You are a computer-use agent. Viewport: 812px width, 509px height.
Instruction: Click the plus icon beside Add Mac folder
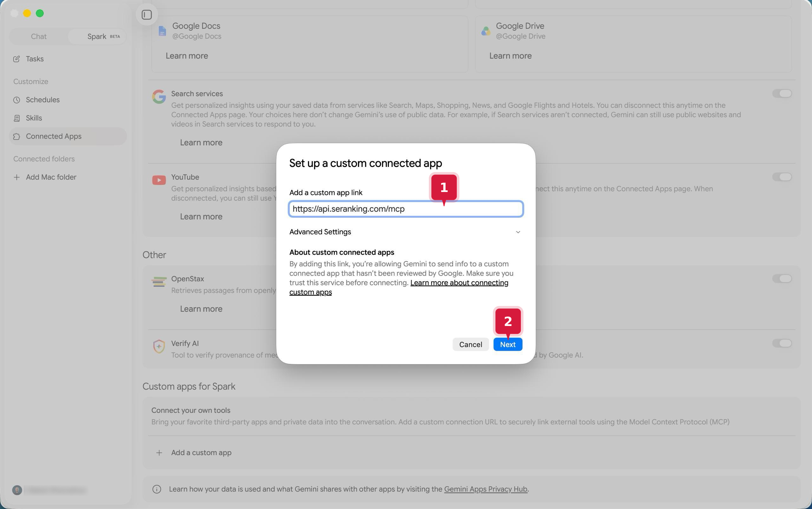coord(16,177)
